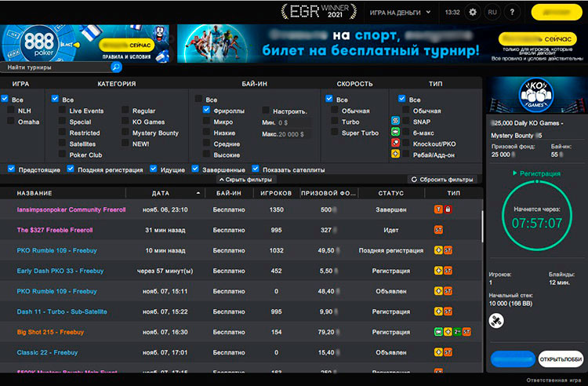Uncheck the Фрироллы buy-in checkbox
The width and height of the screenshot is (588, 386).
[206, 110]
